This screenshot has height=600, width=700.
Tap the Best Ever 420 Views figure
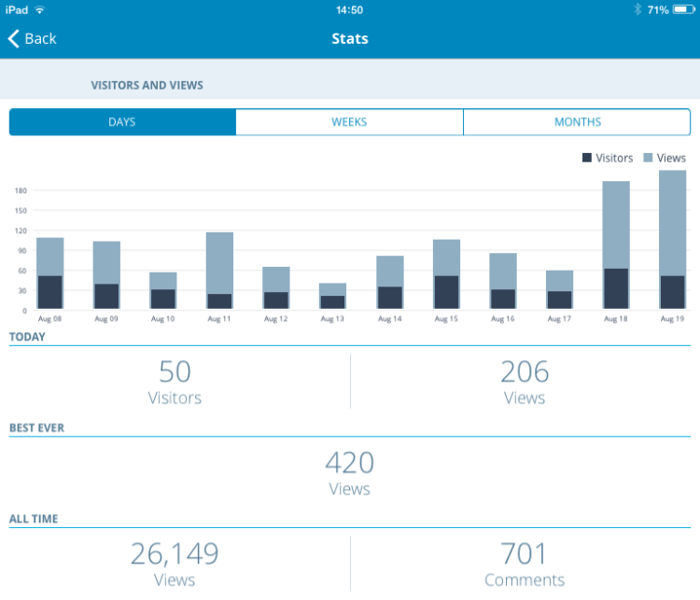(x=349, y=472)
